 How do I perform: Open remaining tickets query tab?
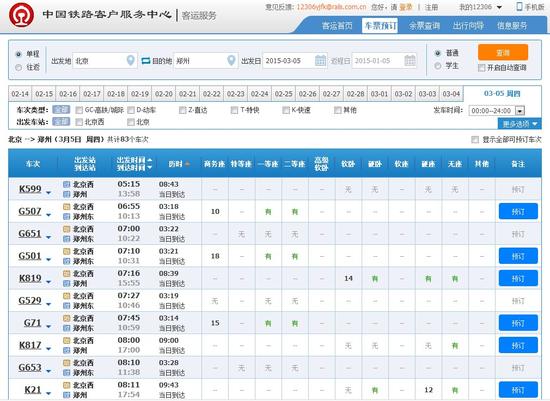coord(424,26)
